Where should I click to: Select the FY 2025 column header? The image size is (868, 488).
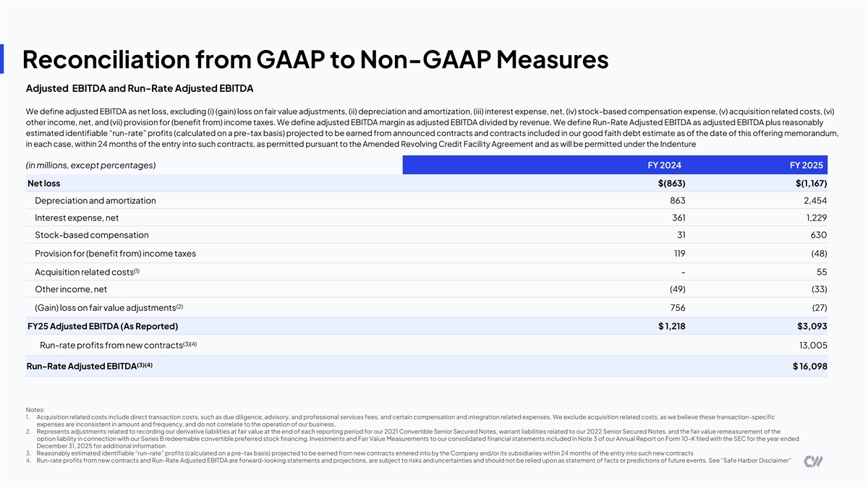tap(808, 166)
